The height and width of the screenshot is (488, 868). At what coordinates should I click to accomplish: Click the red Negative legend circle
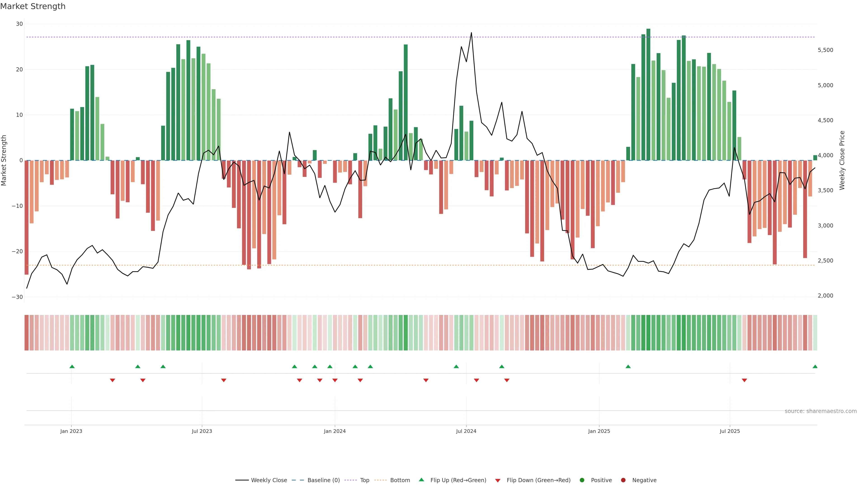click(x=623, y=480)
